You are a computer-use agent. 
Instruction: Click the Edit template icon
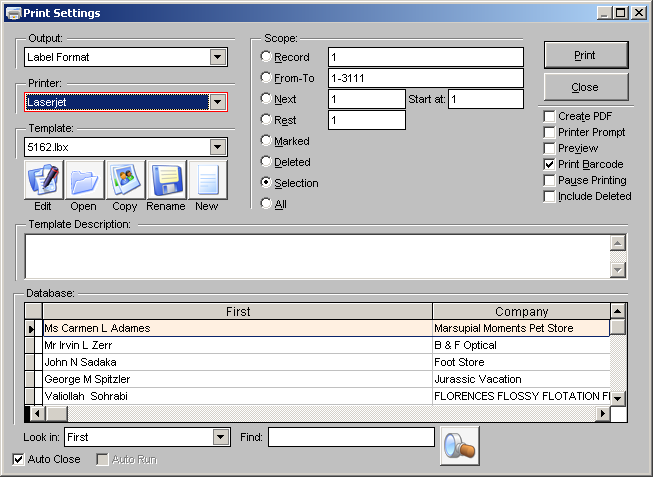(43, 180)
